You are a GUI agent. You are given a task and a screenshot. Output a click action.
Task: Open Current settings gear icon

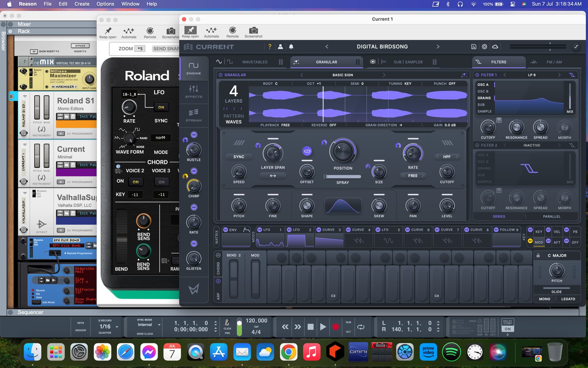click(x=484, y=47)
